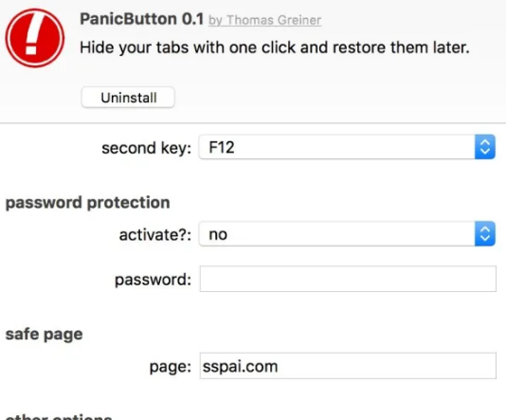Click the red PanicButton exclamation icon
Viewport: 506px width, 420px height.
coord(35,38)
